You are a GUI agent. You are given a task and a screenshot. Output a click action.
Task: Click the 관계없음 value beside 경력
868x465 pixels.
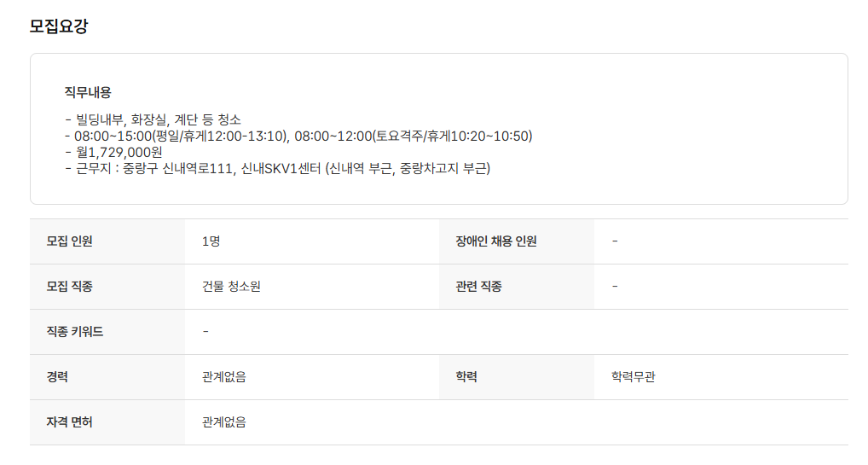(224, 377)
